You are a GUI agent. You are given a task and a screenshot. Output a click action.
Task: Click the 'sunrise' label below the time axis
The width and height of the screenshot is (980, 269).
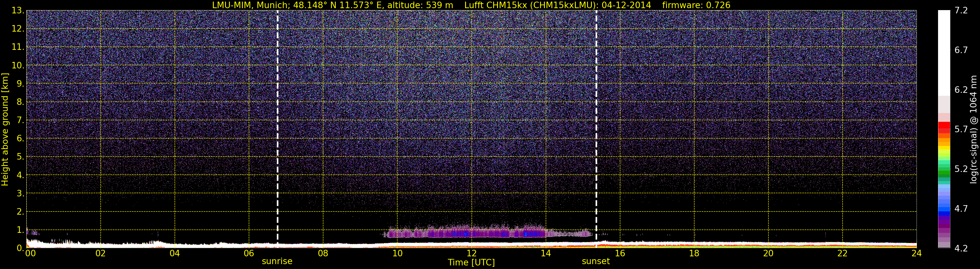point(277,262)
